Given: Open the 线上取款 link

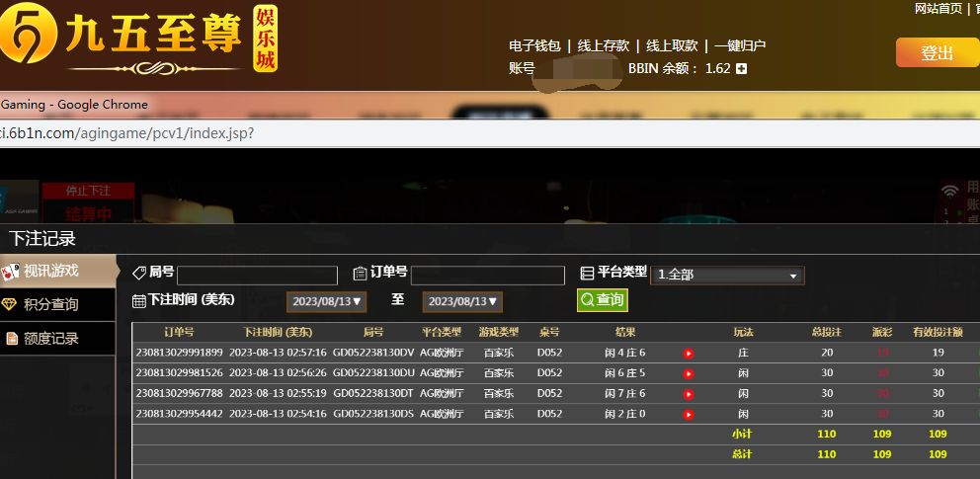Looking at the screenshot, I should [x=673, y=45].
